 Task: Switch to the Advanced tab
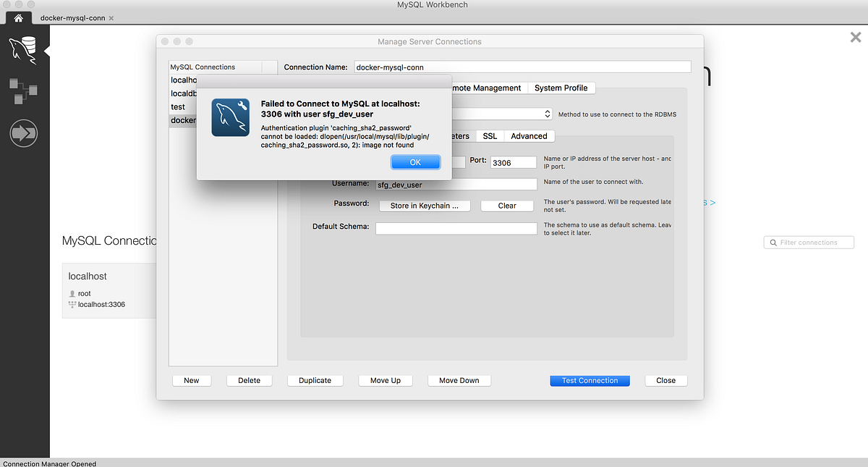click(x=529, y=135)
